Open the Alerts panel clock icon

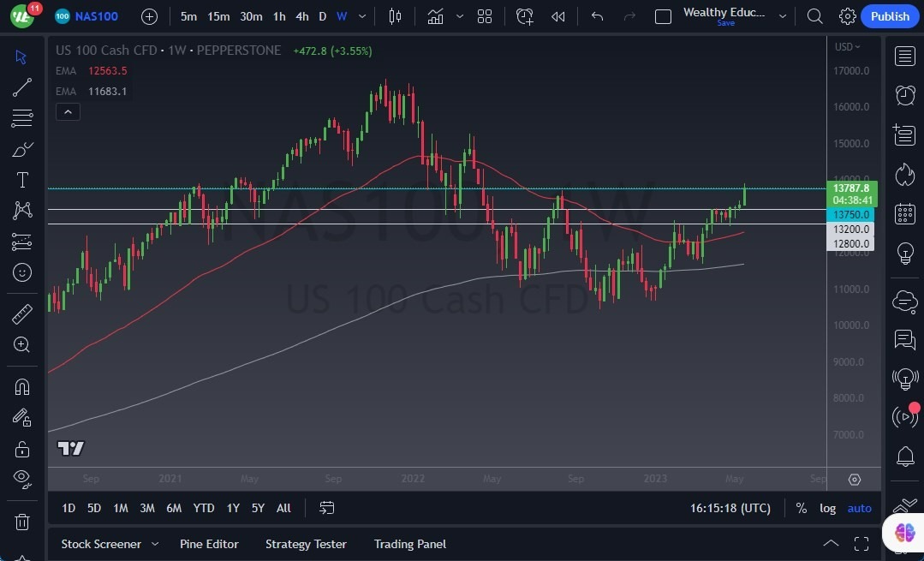tap(904, 95)
